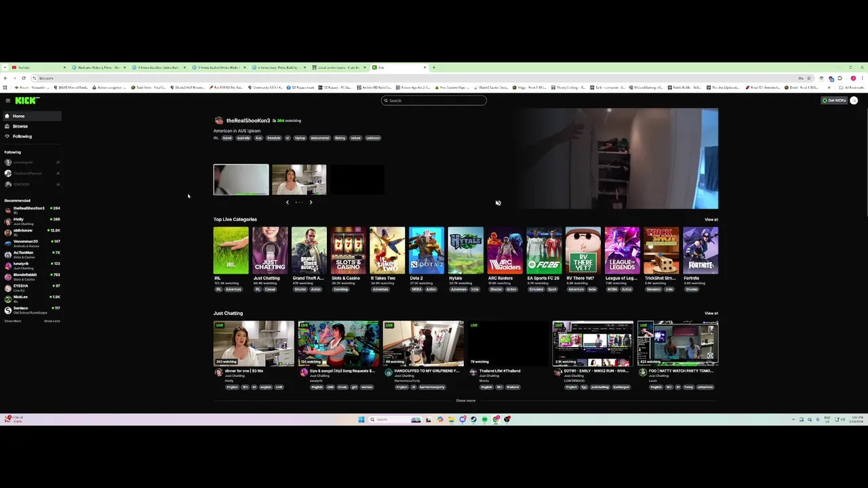Expand recommended list with Show More
The image size is (868, 488).
tap(12, 321)
